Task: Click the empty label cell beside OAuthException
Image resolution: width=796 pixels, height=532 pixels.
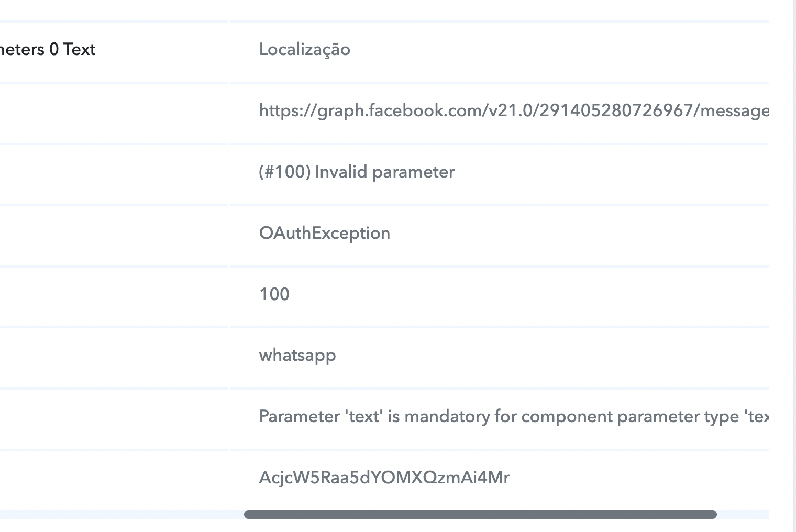Action: [114, 235]
